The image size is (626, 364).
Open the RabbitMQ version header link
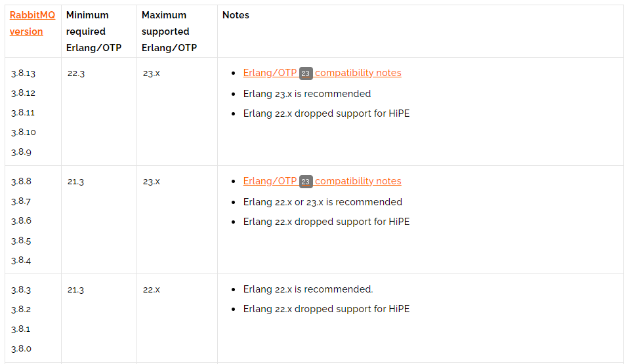point(32,23)
